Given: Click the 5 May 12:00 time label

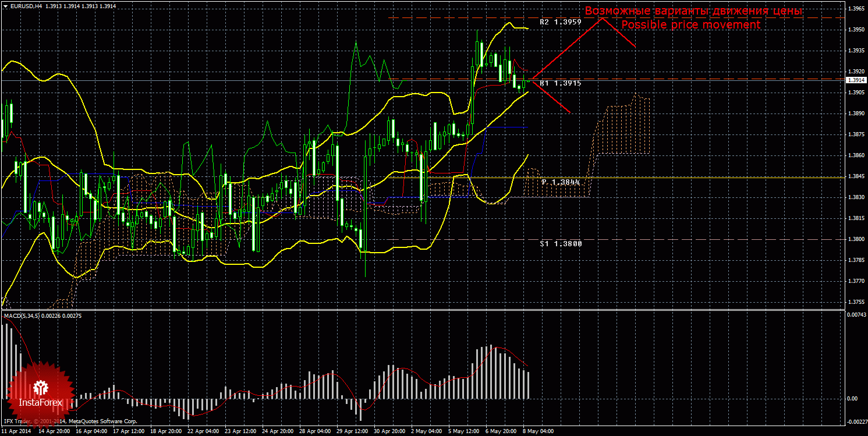Looking at the screenshot, I should point(464,432).
